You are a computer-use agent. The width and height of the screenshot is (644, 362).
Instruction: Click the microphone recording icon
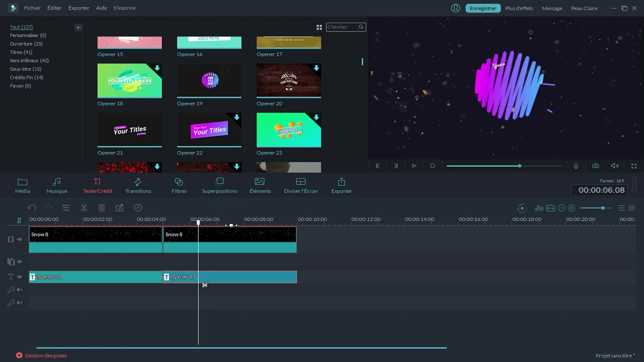click(576, 165)
